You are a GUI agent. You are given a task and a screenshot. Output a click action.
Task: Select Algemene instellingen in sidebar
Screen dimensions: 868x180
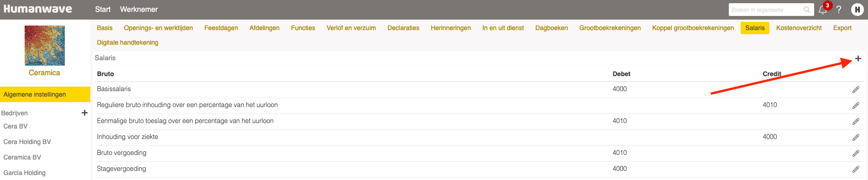45,94
